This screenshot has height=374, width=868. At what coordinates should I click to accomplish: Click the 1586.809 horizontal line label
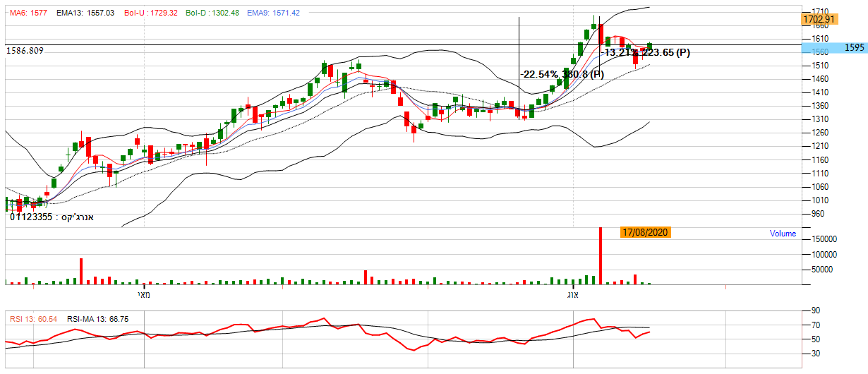point(25,51)
